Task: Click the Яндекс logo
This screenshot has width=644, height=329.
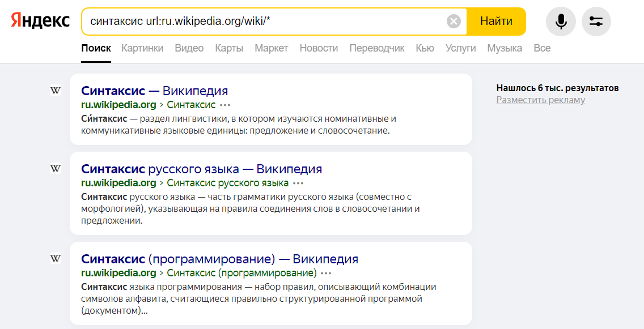Action: tap(40, 20)
